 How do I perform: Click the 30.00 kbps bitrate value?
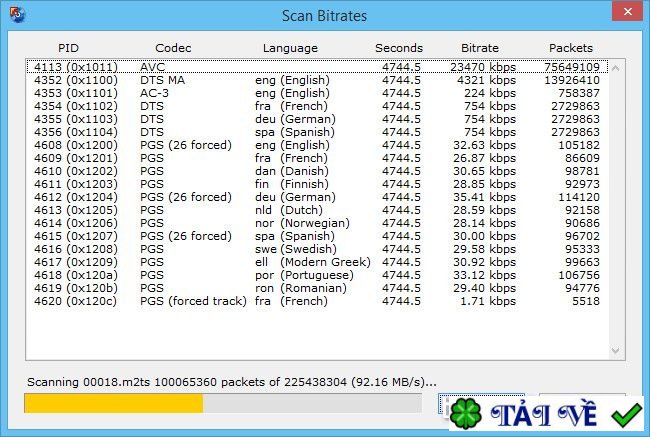click(x=485, y=236)
